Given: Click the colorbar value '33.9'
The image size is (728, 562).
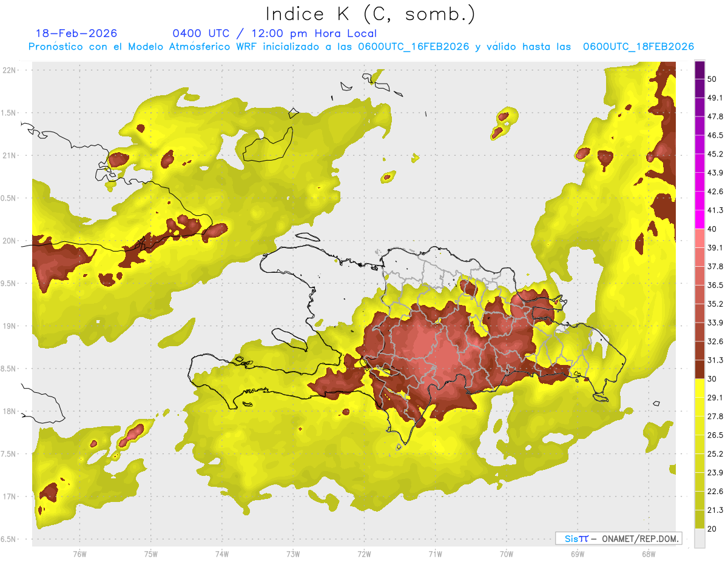Looking at the screenshot, I should [x=715, y=323].
